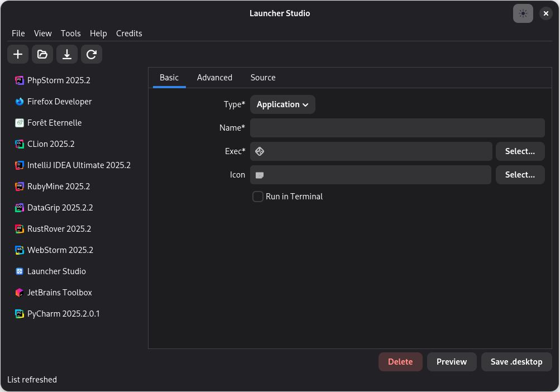Toggle the theme switch in the titlebar
The height and width of the screenshot is (392, 560).
[523, 13]
